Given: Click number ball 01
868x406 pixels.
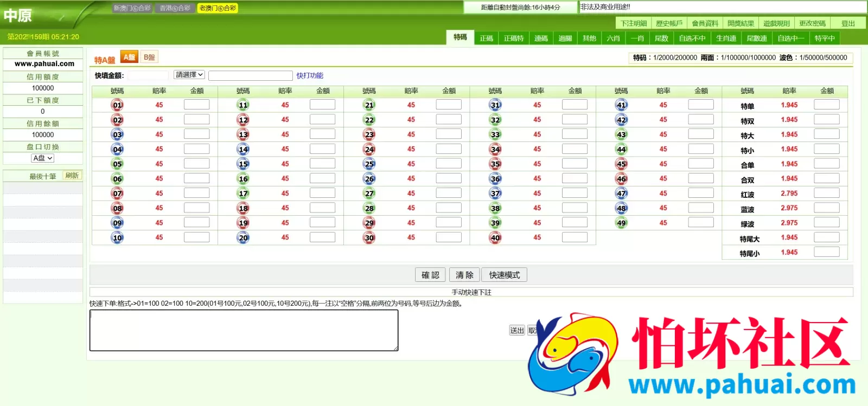Looking at the screenshot, I should coord(117,105).
